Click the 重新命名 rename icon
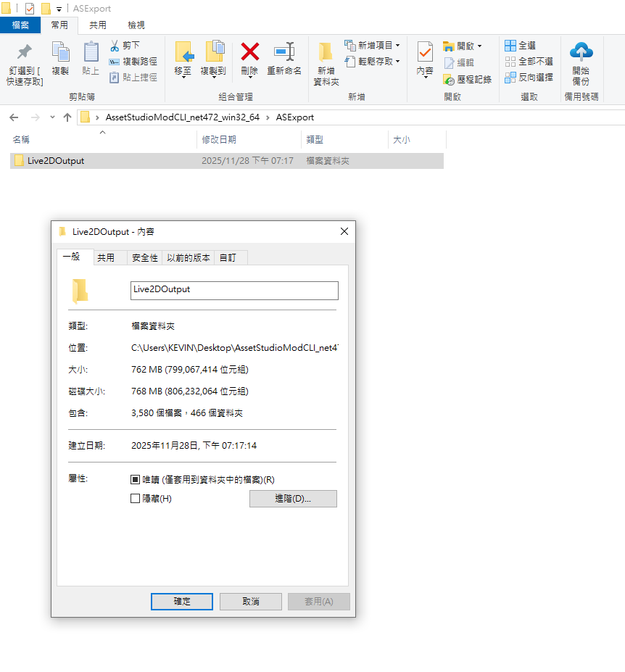 pyautogui.click(x=283, y=51)
